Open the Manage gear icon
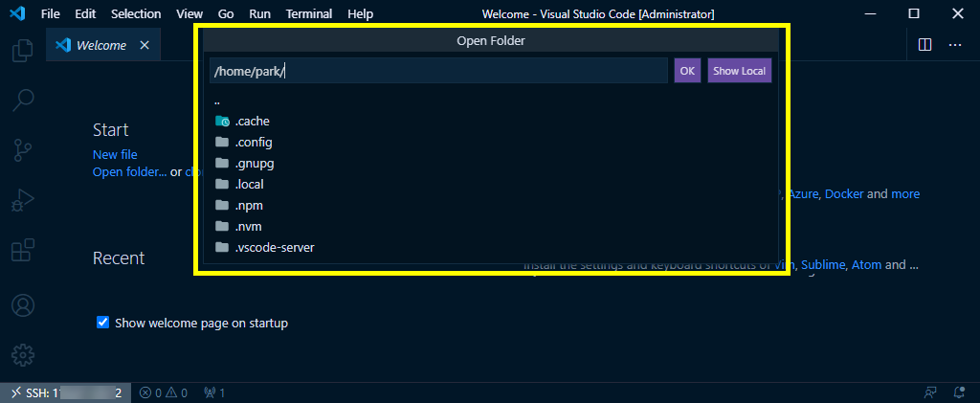 23,355
